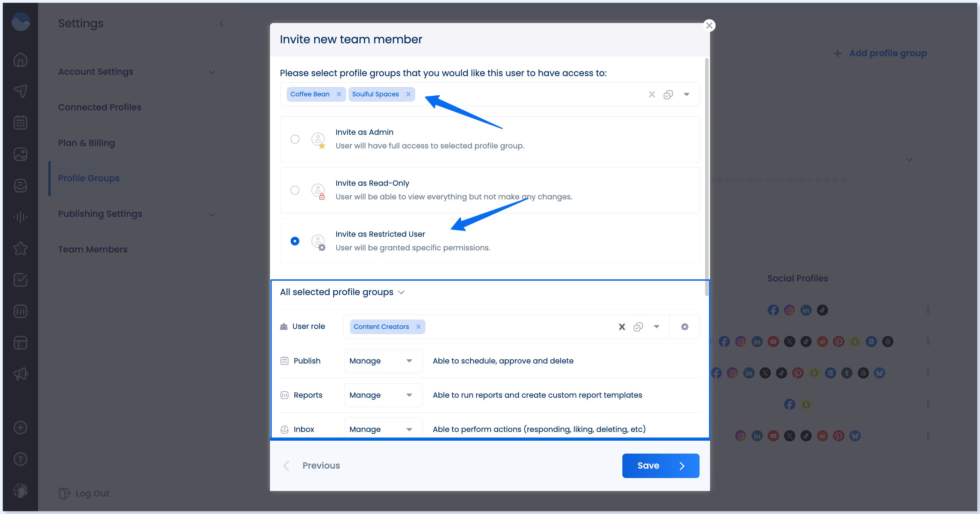Open the paper-plane Publish icon in sidebar
980x514 pixels.
coord(21,90)
